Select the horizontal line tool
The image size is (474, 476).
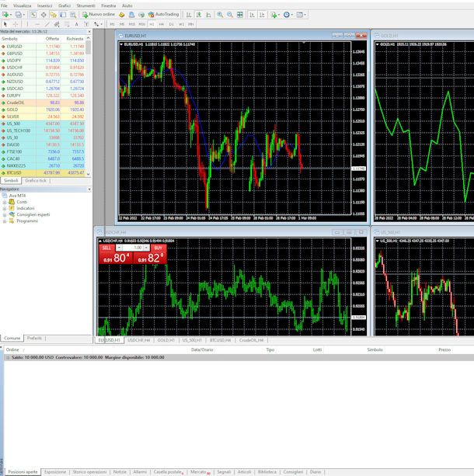(x=37, y=24)
